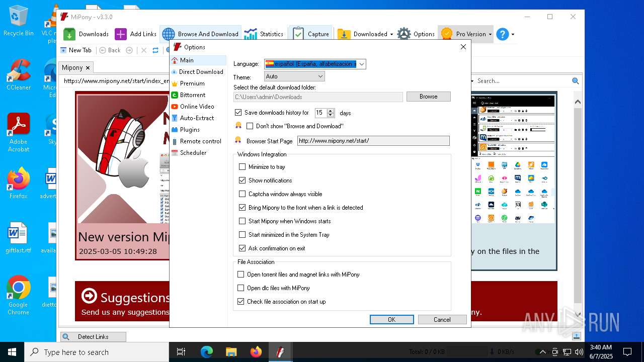Open Firefox from taskbar
Viewport: 644px width, 362px height.
[x=256, y=352]
